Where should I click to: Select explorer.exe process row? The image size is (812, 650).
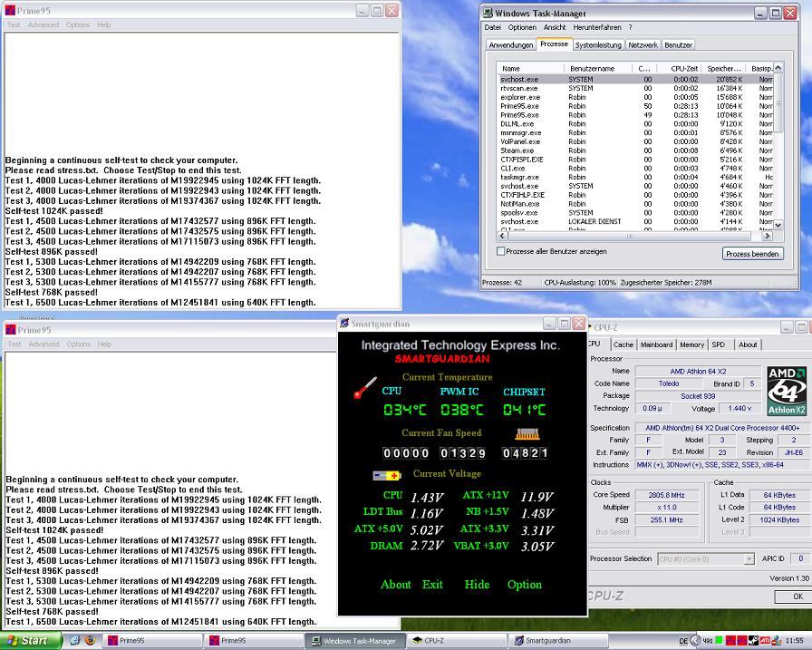pyautogui.click(x=635, y=97)
